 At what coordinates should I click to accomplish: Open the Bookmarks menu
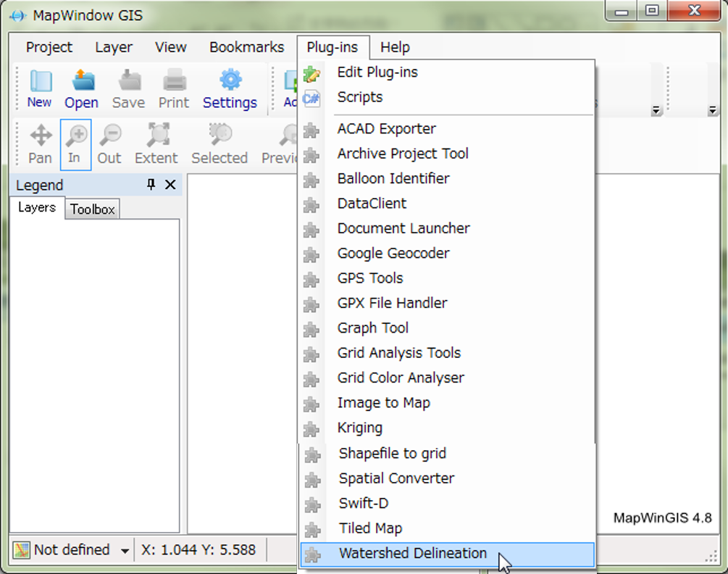246,47
